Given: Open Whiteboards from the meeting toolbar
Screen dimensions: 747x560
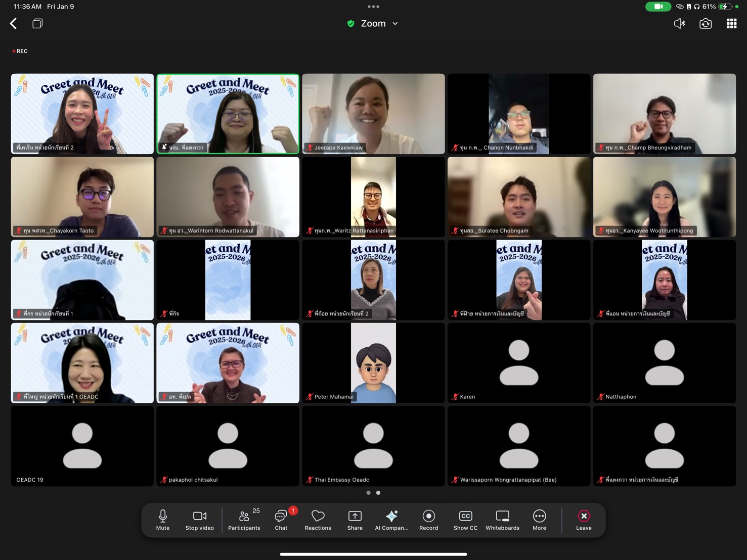Looking at the screenshot, I should (x=502, y=520).
